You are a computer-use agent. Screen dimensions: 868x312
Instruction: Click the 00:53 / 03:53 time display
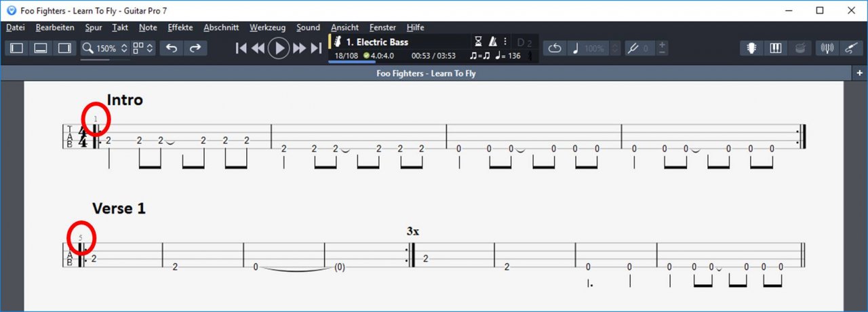(x=433, y=56)
